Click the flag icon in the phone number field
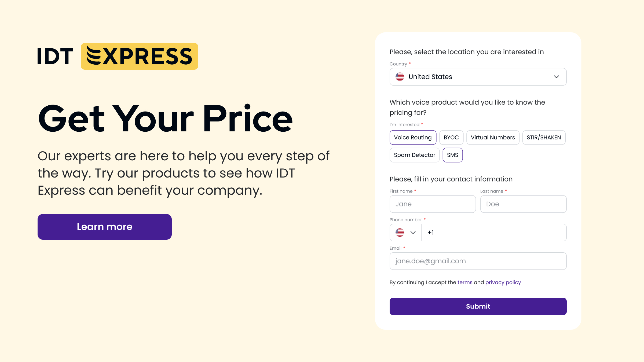 coord(400,232)
